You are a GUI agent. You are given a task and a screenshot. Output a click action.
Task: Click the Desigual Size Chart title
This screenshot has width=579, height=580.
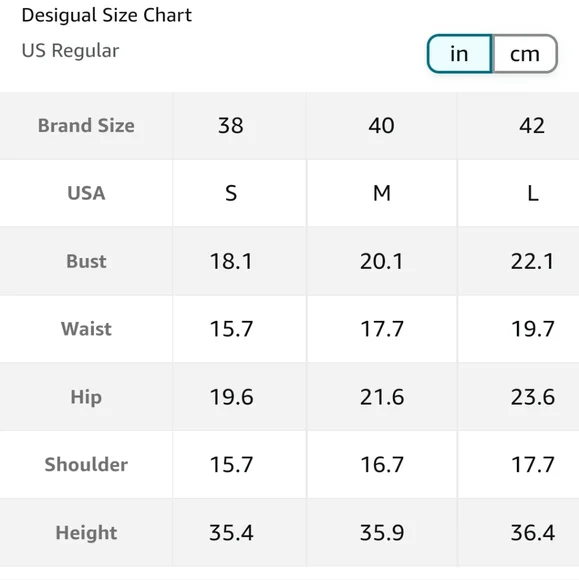107,16
